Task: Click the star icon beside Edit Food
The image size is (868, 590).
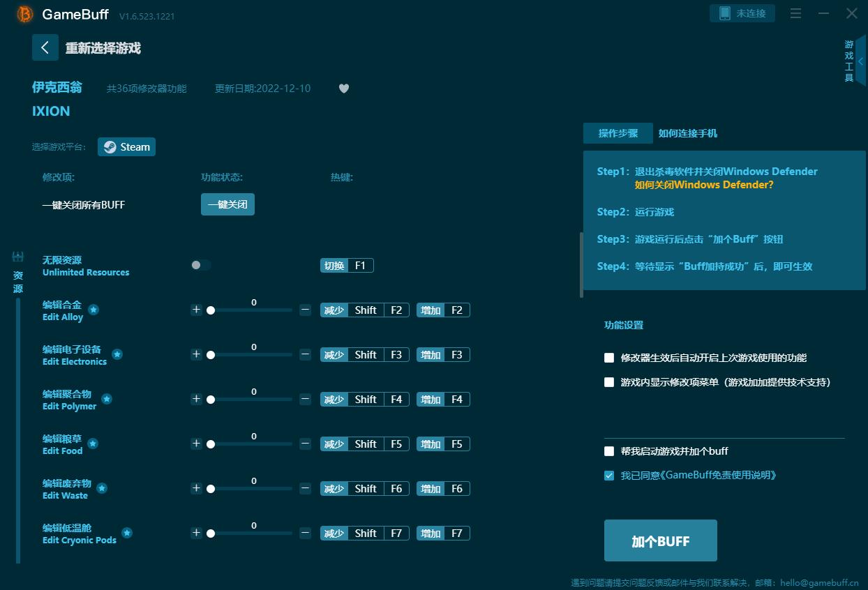Action: point(93,444)
